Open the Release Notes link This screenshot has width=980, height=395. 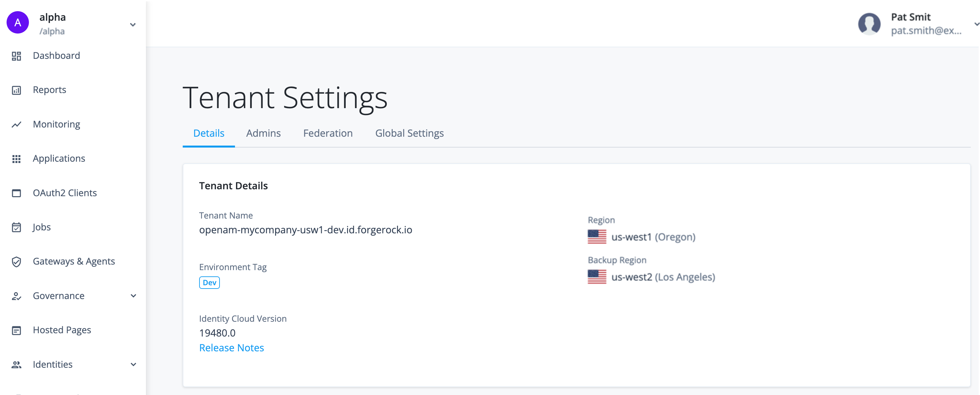(231, 347)
